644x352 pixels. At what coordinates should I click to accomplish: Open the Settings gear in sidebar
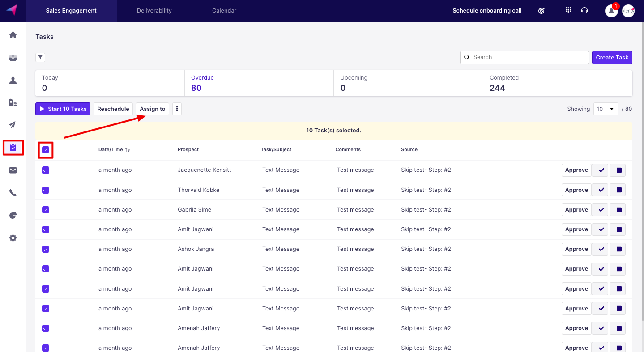tap(13, 238)
